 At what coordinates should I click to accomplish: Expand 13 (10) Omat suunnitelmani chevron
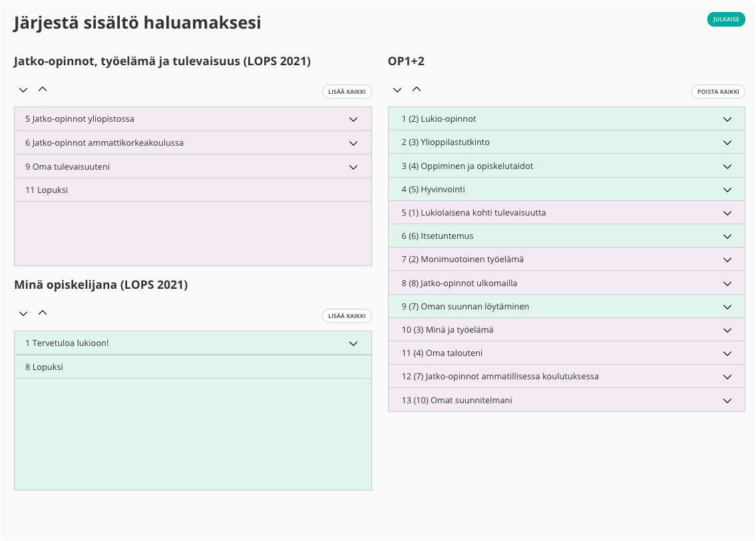tap(727, 401)
